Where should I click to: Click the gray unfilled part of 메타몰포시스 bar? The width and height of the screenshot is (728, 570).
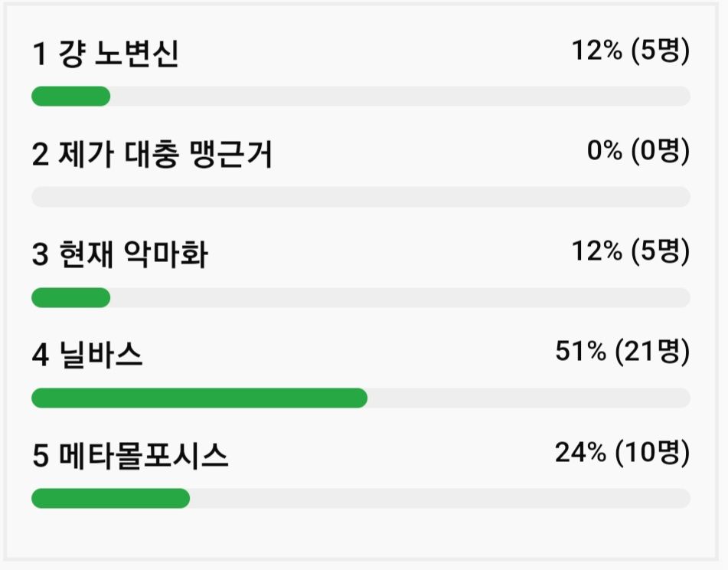coord(439,499)
